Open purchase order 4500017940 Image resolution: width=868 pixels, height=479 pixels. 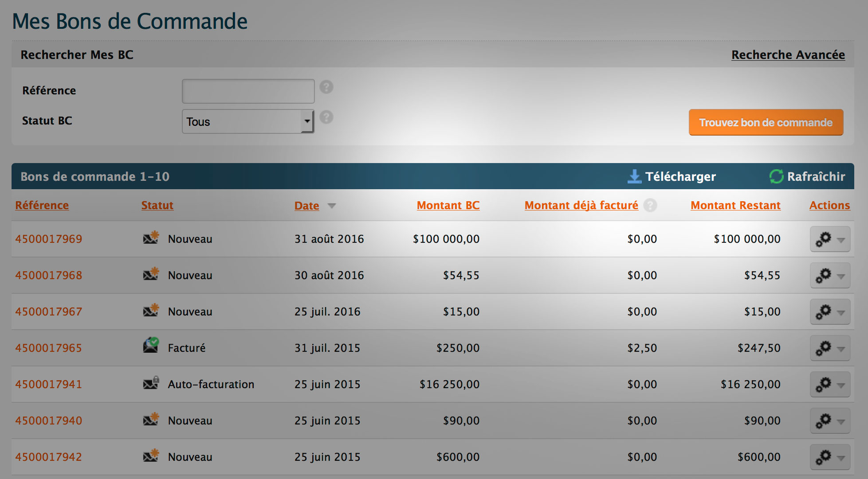point(49,421)
